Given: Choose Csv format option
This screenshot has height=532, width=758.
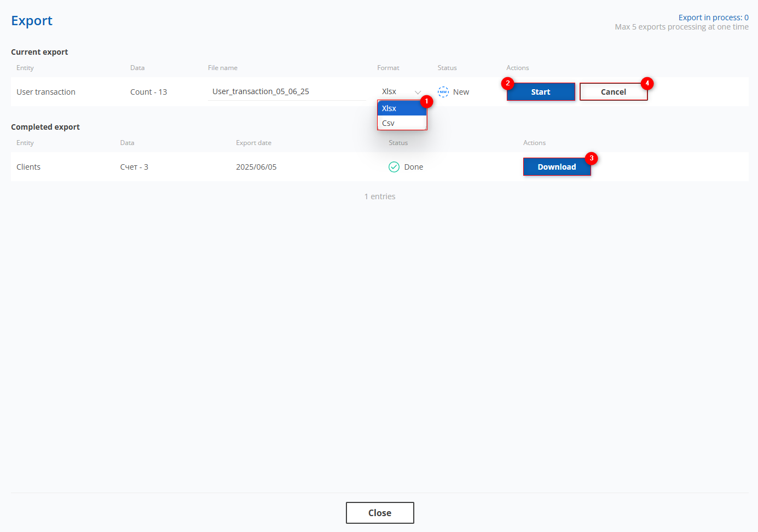Looking at the screenshot, I should coord(402,123).
